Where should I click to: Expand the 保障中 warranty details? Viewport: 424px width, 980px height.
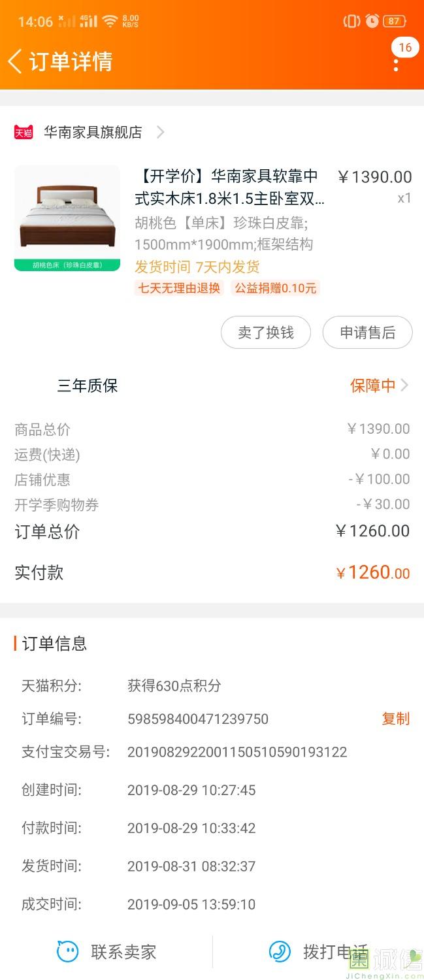click(x=380, y=385)
